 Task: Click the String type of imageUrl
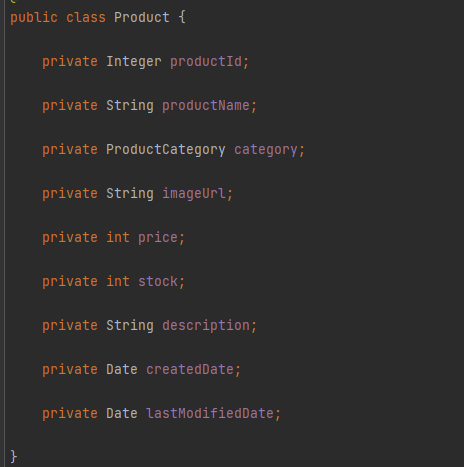130,194
